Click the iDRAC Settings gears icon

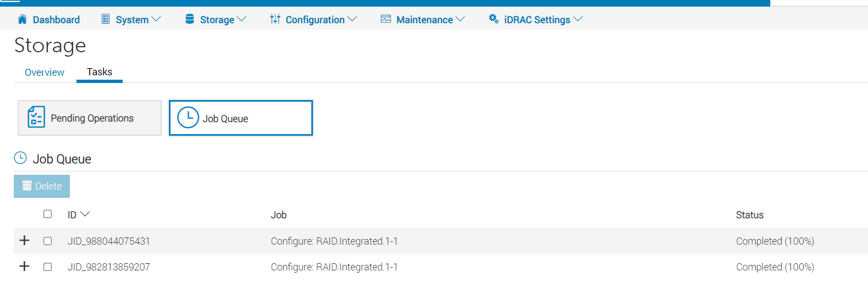point(493,19)
